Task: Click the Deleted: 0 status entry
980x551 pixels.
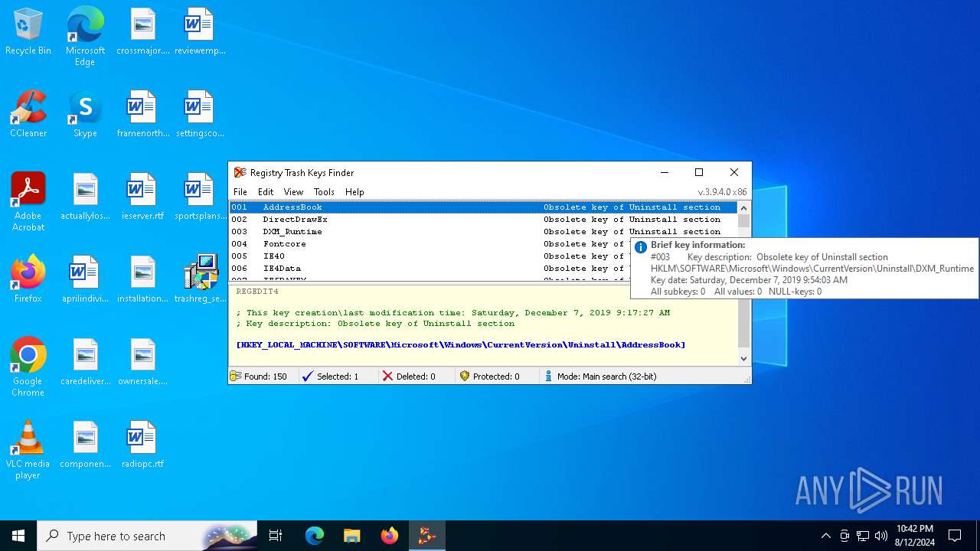Action: (416, 377)
